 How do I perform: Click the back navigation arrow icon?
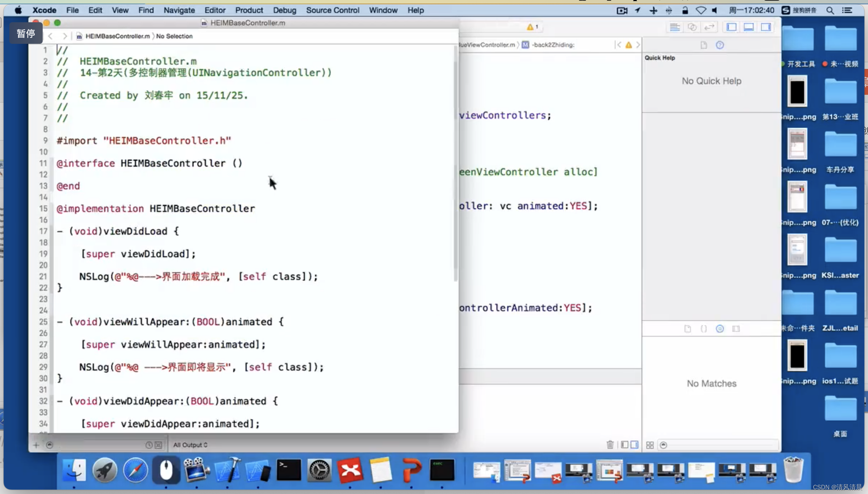tap(51, 36)
